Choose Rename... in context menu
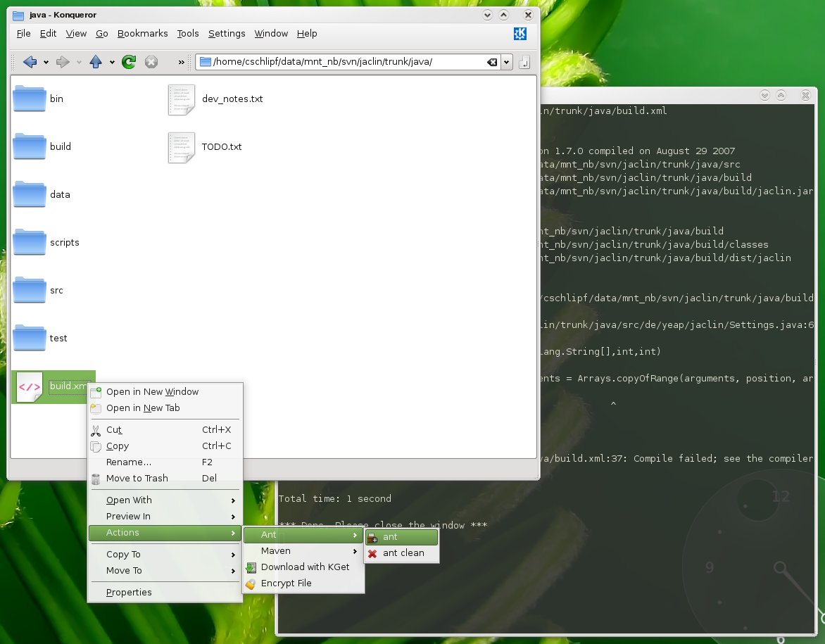Screen dimensions: 825x644 pyautogui.click(x=165, y=462)
